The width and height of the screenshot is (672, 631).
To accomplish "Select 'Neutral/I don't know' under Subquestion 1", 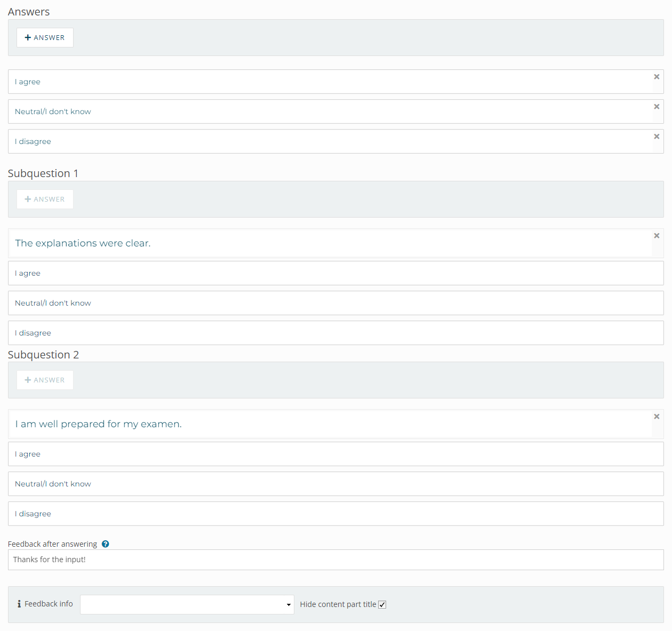I will (336, 303).
